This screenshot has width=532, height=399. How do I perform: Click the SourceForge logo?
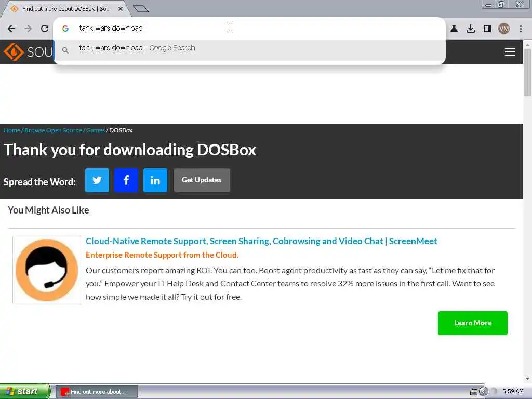[x=28, y=52]
